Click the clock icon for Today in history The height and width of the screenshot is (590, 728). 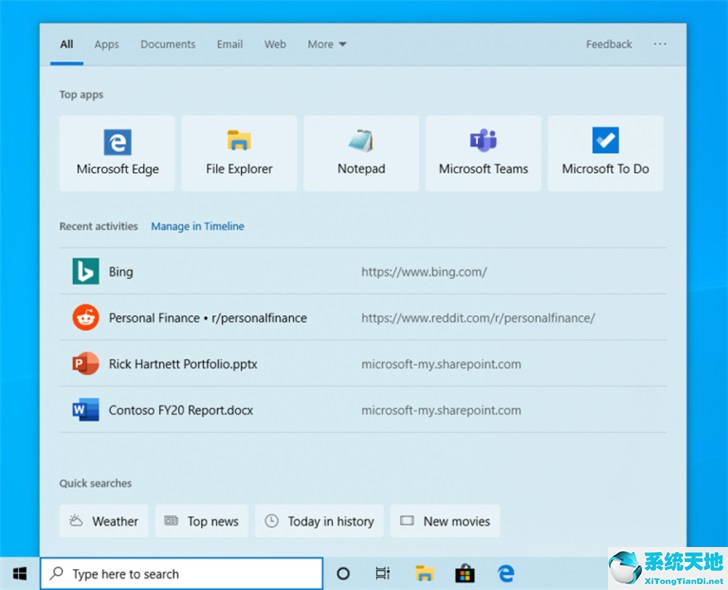coord(272,521)
